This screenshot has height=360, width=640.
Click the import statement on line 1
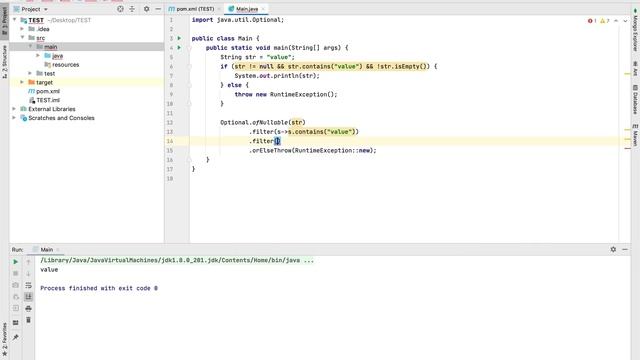(x=238, y=20)
